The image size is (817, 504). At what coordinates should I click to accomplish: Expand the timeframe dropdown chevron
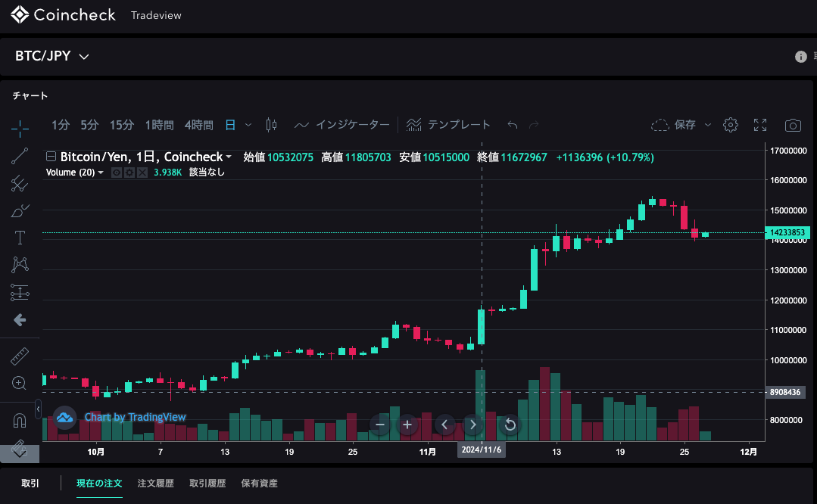click(248, 125)
